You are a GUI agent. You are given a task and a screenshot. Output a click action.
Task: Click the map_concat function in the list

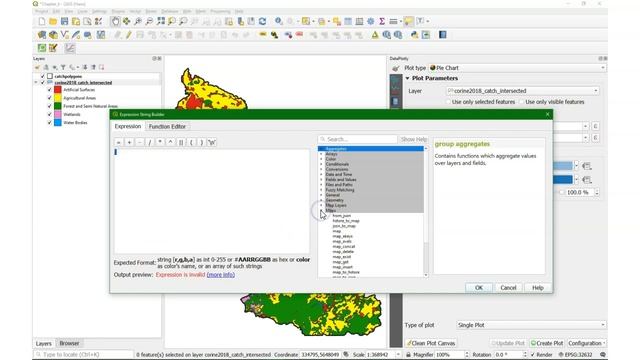point(343,247)
